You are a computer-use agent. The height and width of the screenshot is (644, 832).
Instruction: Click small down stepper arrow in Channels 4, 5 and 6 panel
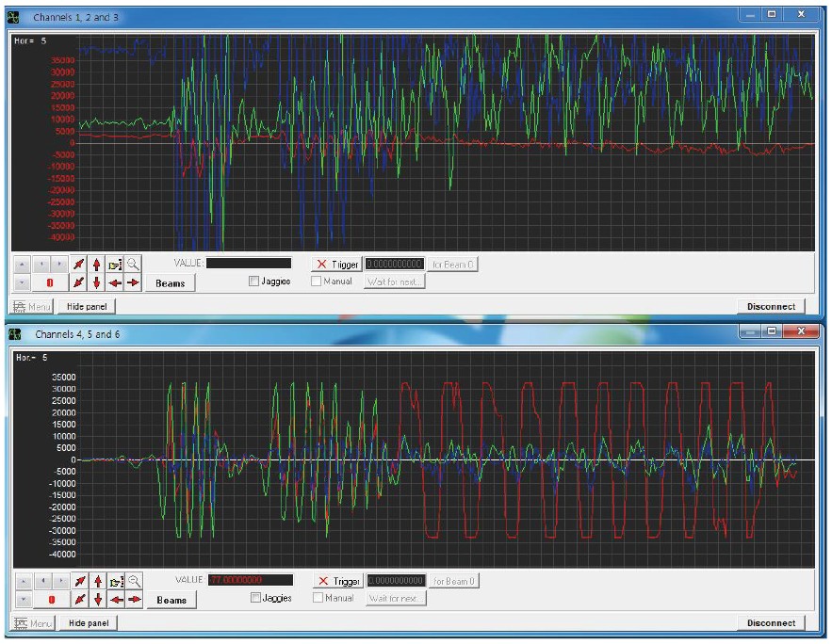tap(24, 600)
